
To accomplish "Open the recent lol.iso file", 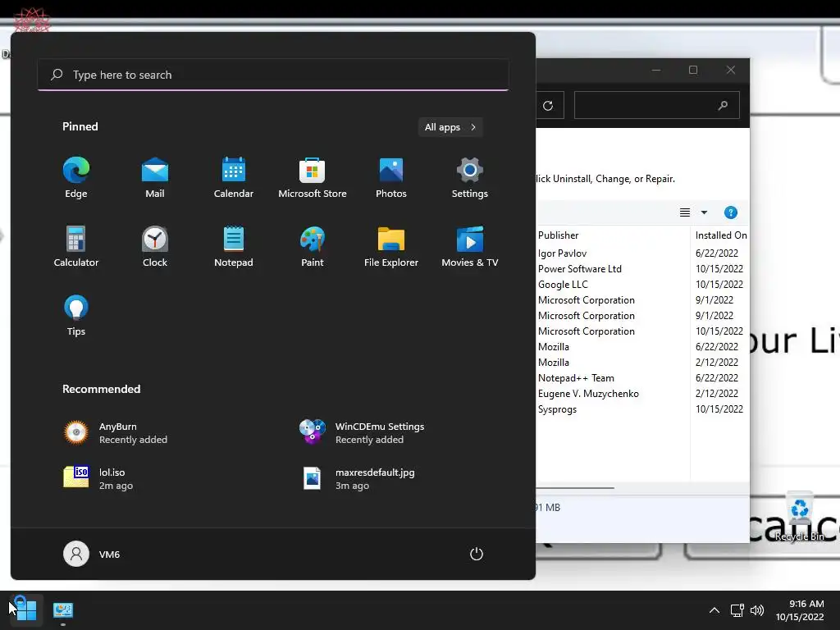I will click(98, 478).
